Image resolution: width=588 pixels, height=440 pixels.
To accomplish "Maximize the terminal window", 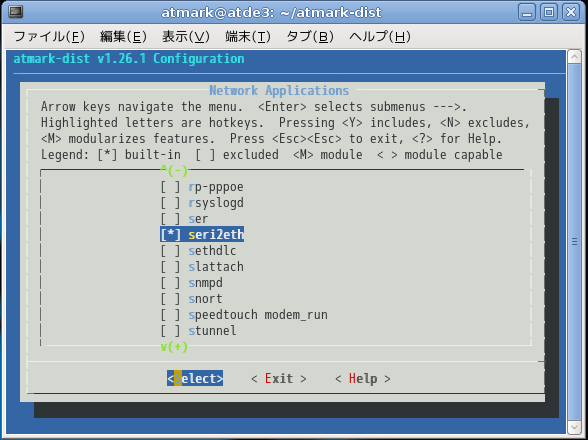I will click(549, 13).
